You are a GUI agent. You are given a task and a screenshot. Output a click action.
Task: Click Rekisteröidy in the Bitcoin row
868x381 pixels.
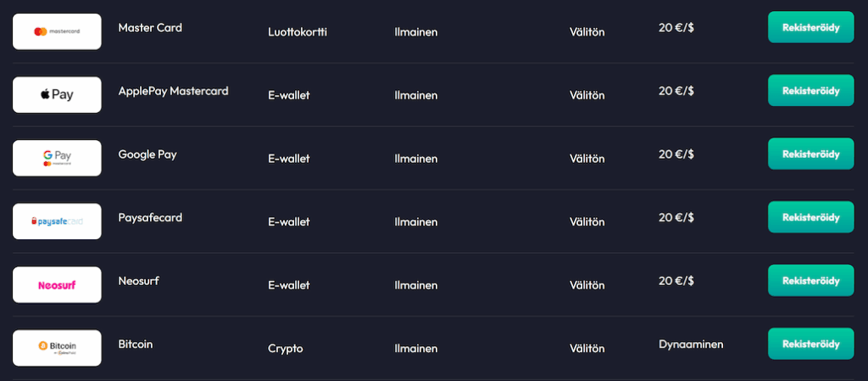(810, 344)
